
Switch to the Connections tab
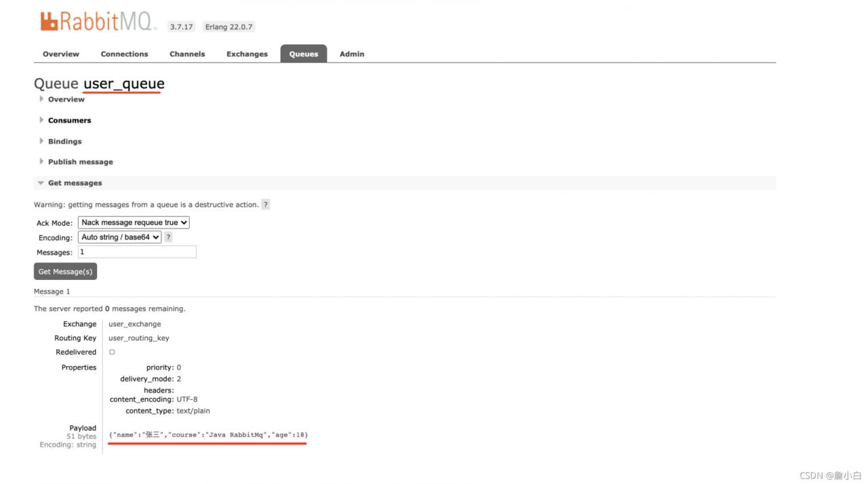pos(124,54)
